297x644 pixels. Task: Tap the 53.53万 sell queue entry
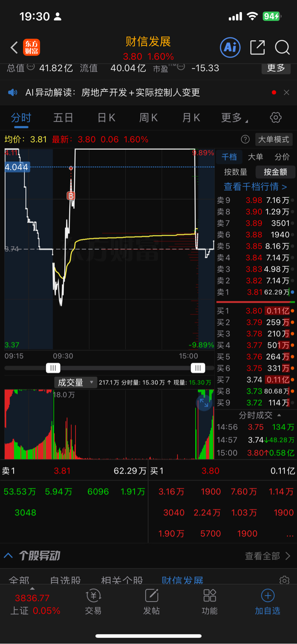pyautogui.click(x=20, y=492)
